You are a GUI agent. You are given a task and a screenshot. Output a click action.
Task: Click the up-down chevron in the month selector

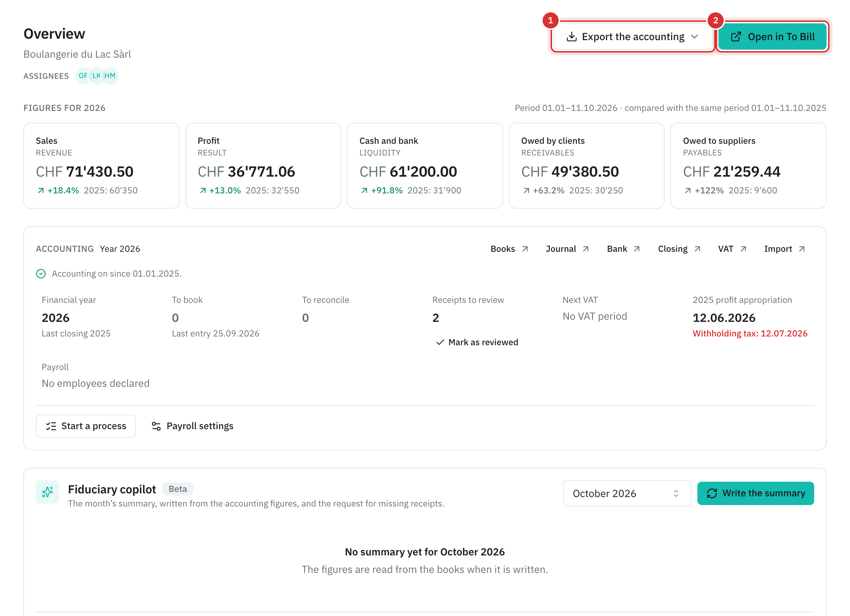pos(676,493)
